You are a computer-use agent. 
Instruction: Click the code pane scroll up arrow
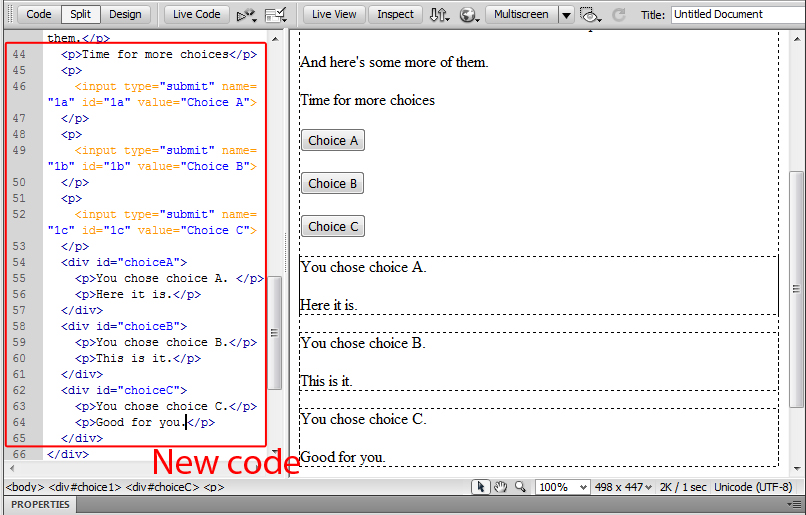pos(275,39)
